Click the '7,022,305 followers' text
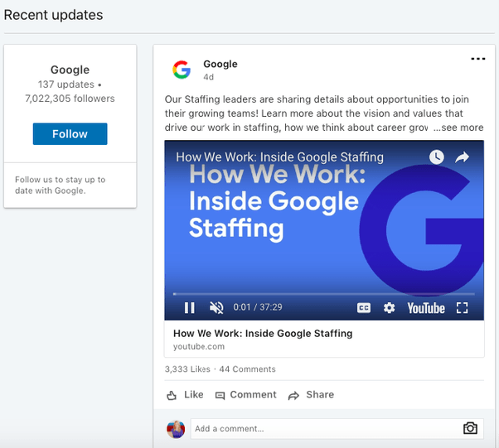The image size is (499, 448). pyautogui.click(x=70, y=99)
